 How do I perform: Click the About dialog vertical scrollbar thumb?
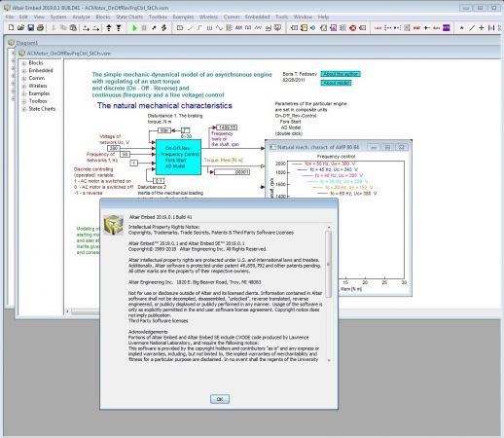pyautogui.click(x=329, y=264)
